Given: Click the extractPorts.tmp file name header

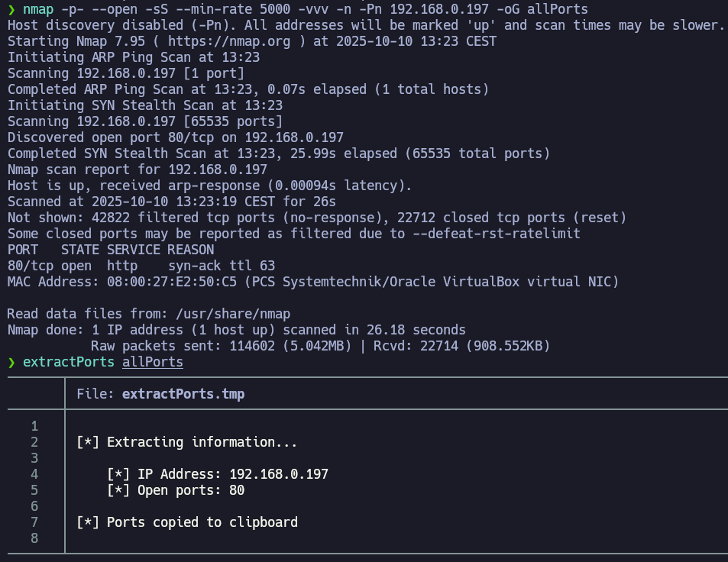Looking at the screenshot, I should [183, 394].
